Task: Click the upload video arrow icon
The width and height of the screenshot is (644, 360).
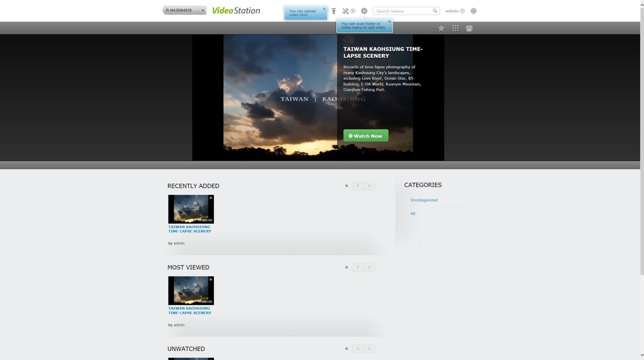Action: (x=334, y=11)
